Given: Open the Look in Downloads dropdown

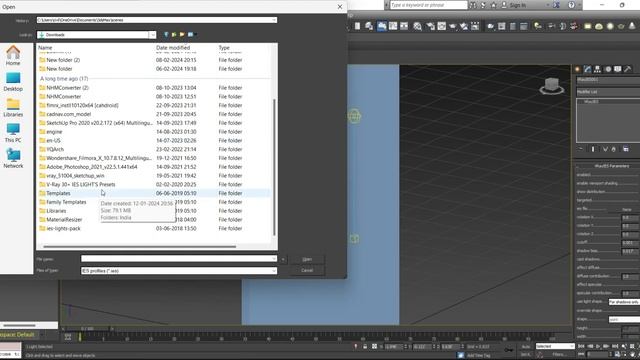Looking at the screenshot, I should pyautogui.click(x=152, y=35).
